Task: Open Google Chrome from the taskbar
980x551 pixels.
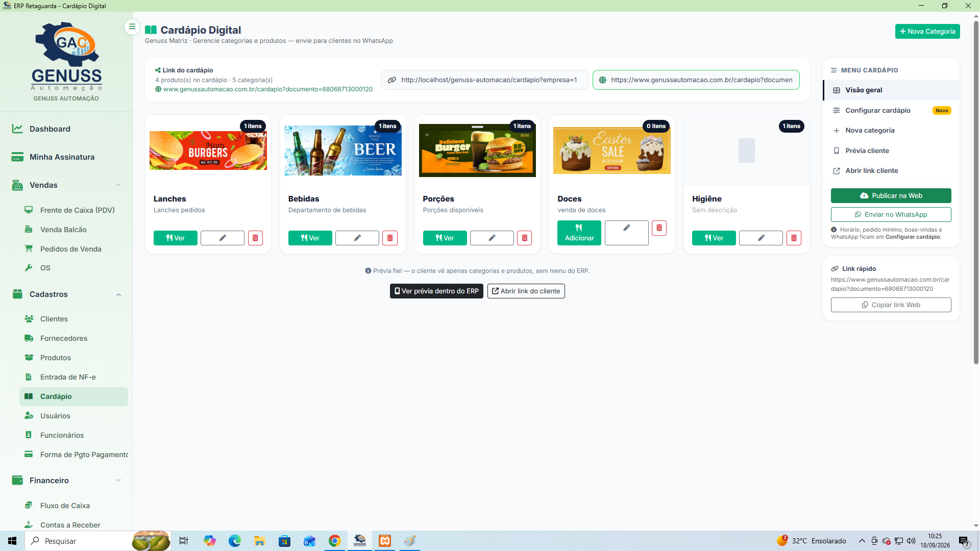Action: [x=335, y=541]
